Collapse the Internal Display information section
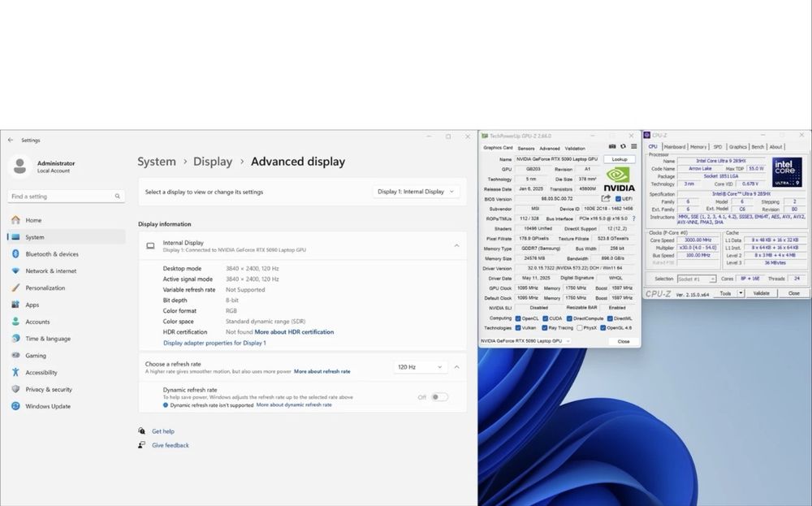The width and height of the screenshot is (812, 506). [x=456, y=245]
